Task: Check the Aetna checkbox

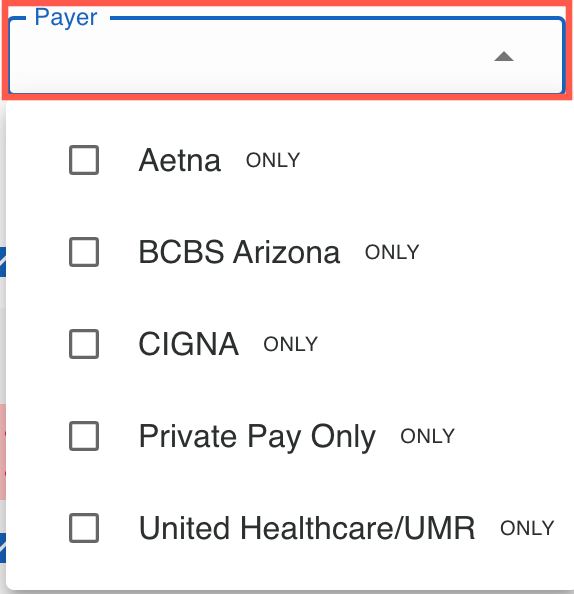Action: point(84,160)
